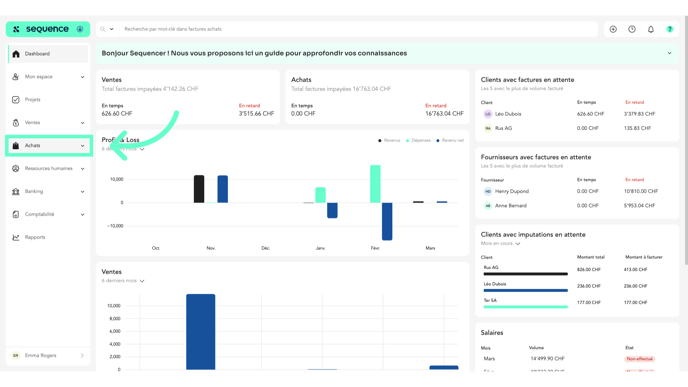Open supplier Henry Dupond row
688x387 pixels.
(x=577, y=191)
